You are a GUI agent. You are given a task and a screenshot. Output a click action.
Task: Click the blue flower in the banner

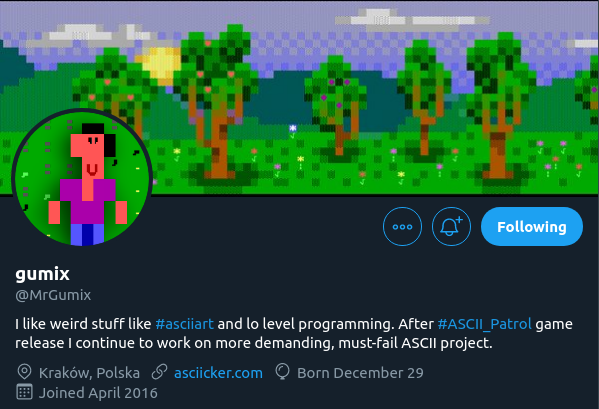coord(293,128)
